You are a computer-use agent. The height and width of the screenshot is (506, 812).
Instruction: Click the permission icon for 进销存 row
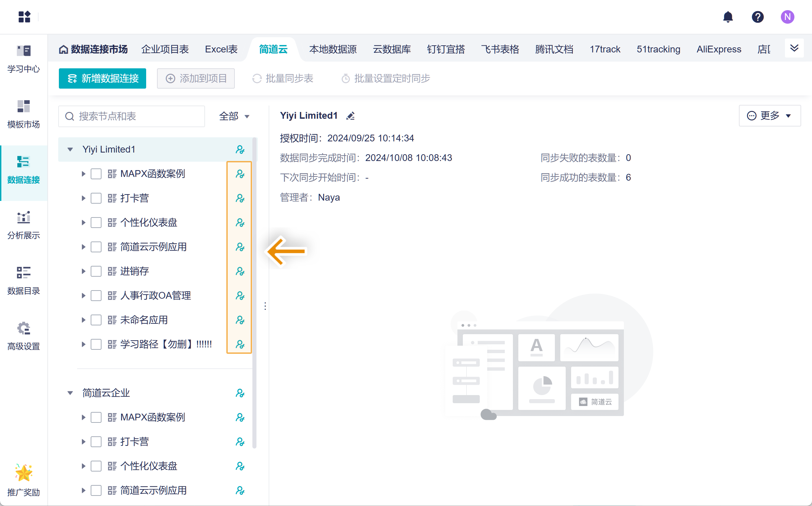click(x=240, y=271)
